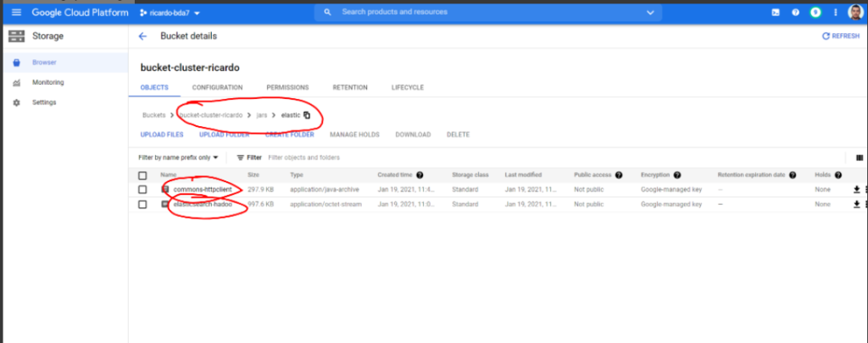Show help for Created time column
Screen dimensions: 868x343
[x=420, y=174]
